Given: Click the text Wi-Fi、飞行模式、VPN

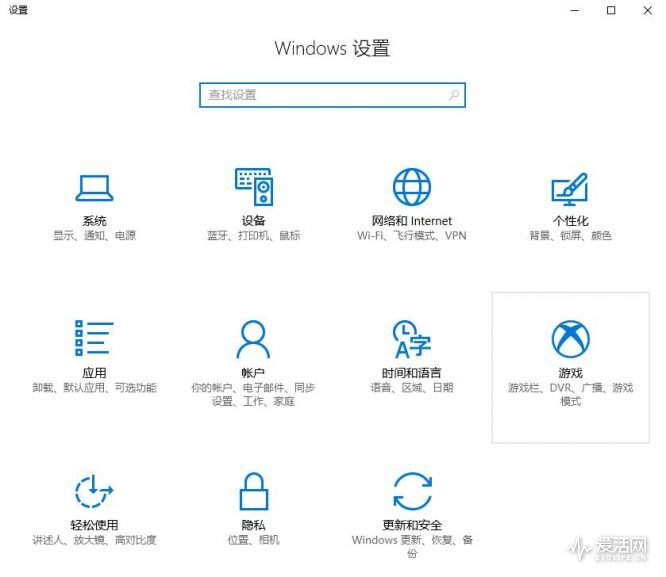Looking at the screenshot, I should click(412, 235).
